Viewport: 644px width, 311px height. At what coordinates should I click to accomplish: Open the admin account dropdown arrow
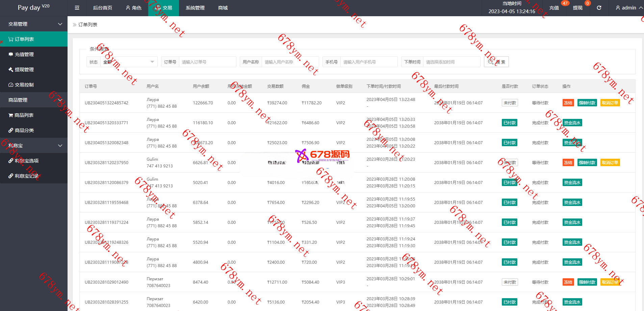[x=641, y=8]
